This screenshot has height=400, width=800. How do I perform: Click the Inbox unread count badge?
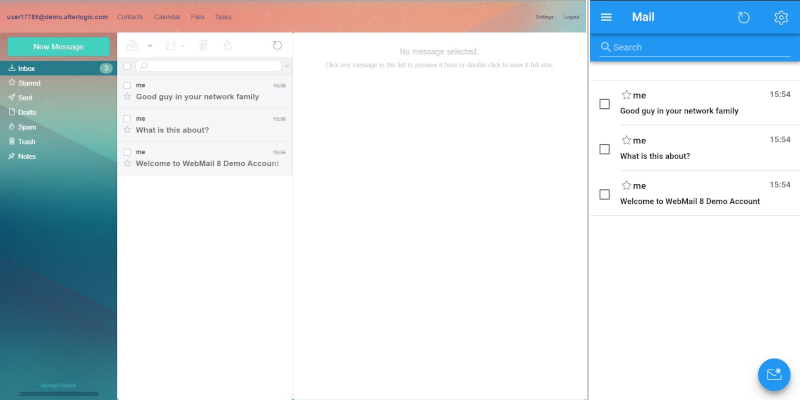point(106,68)
